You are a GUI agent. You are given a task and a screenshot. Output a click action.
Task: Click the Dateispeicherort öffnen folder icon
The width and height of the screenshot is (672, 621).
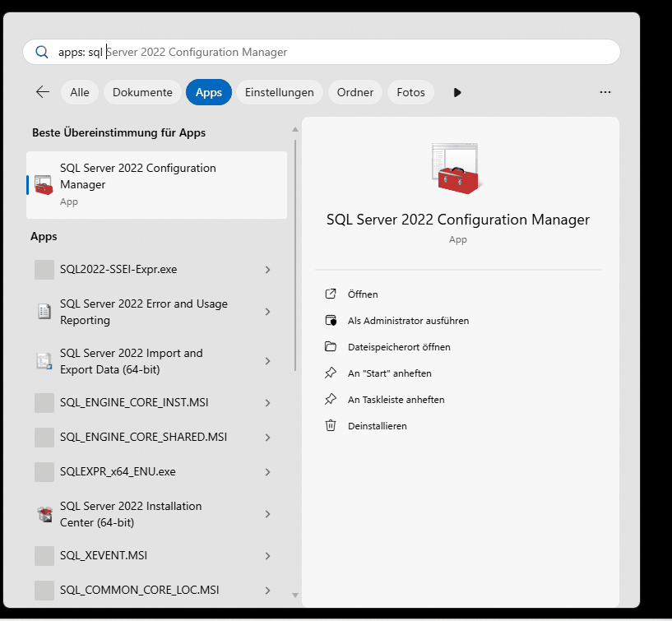331,347
